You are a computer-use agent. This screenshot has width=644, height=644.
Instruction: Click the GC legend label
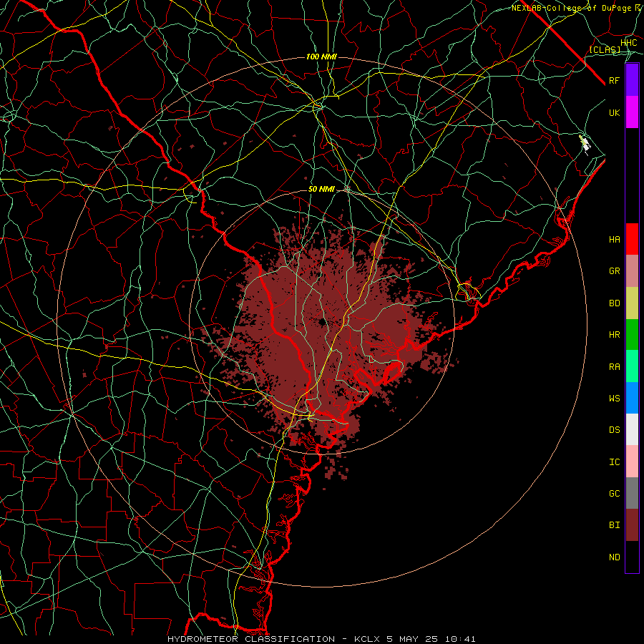pos(614,494)
